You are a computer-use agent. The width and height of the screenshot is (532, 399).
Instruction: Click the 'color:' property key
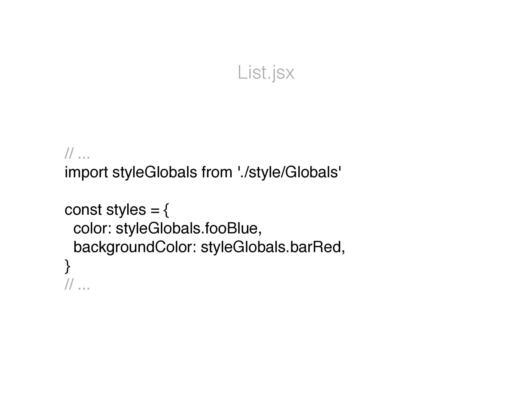coord(92,229)
